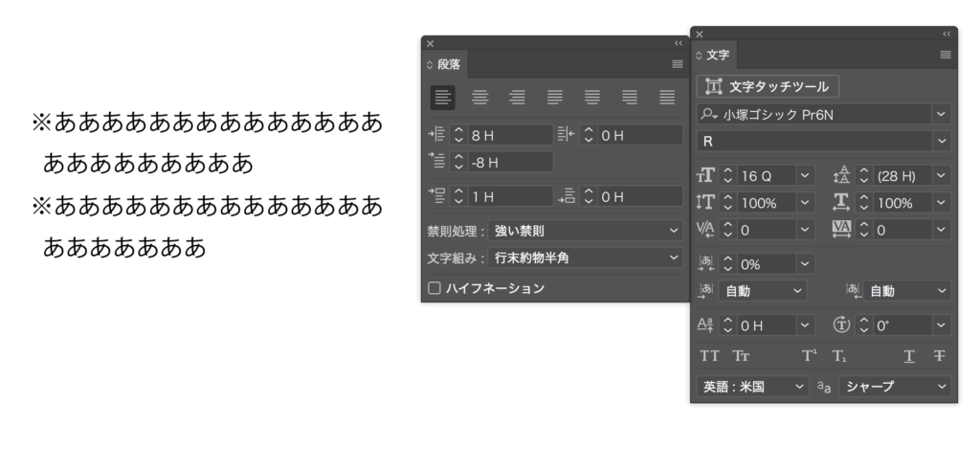Enable the ハイフネーション checkbox
This screenshot has width=980, height=471.
[434, 287]
